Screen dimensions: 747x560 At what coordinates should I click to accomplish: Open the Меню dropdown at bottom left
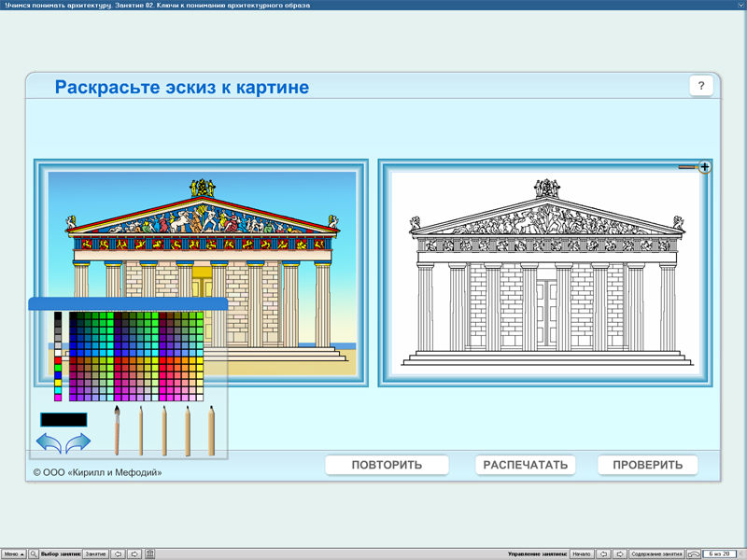(x=14, y=553)
